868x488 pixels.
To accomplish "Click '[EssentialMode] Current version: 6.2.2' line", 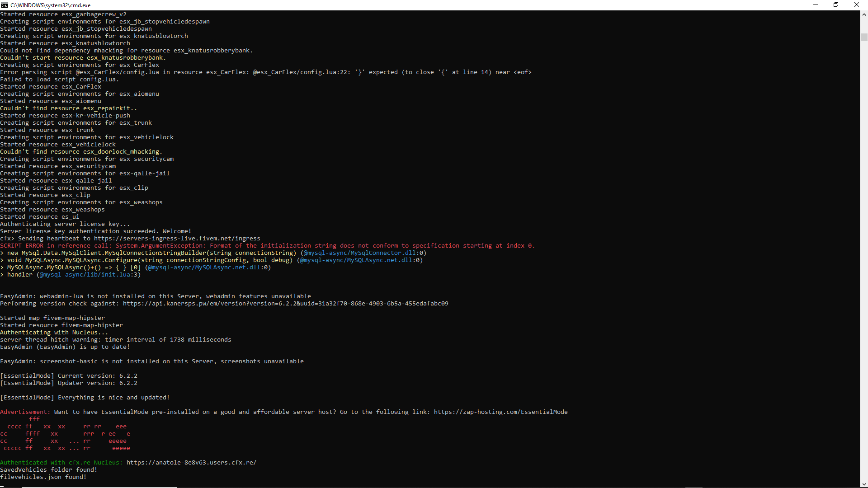I will point(69,376).
